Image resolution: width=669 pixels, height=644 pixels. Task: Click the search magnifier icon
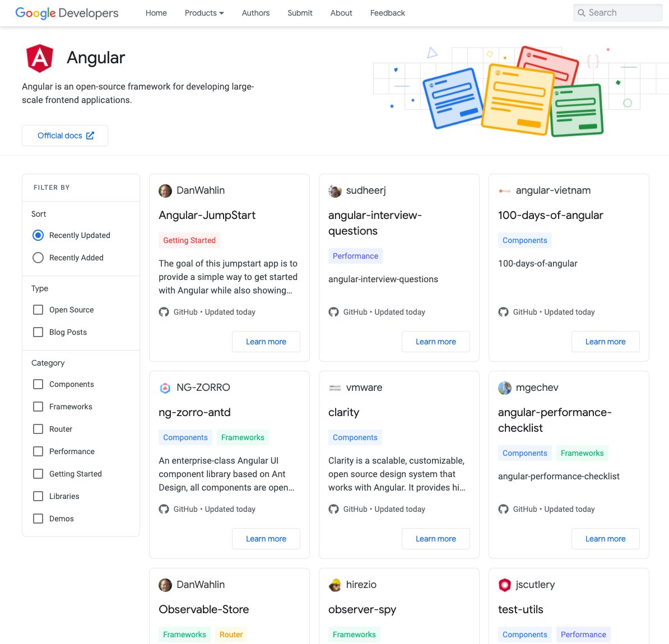581,12
